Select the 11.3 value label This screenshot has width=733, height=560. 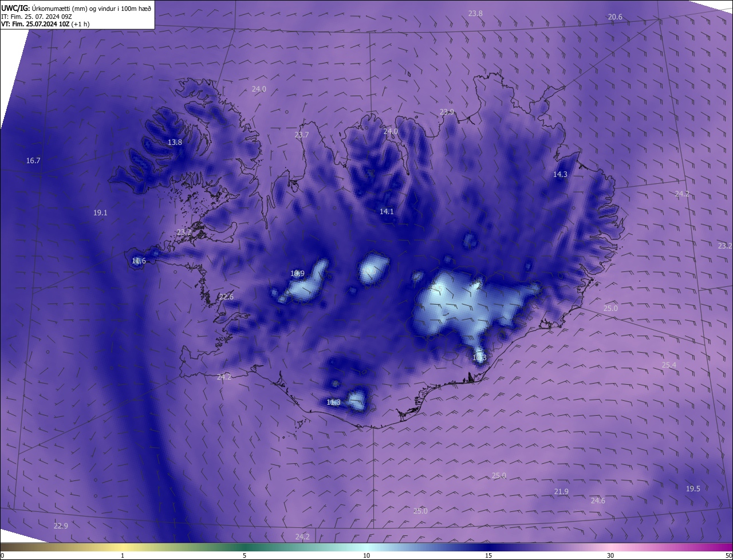point(333,403)
